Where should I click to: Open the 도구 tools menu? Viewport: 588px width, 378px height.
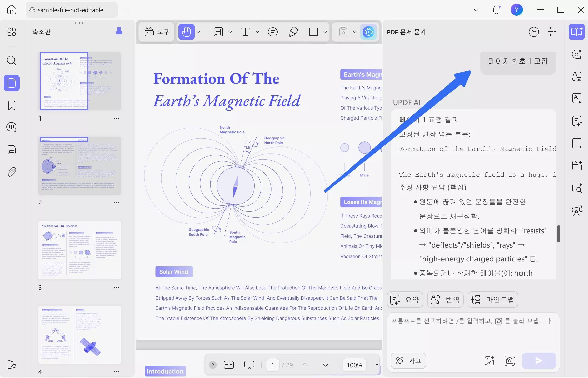tap(156, 32)
